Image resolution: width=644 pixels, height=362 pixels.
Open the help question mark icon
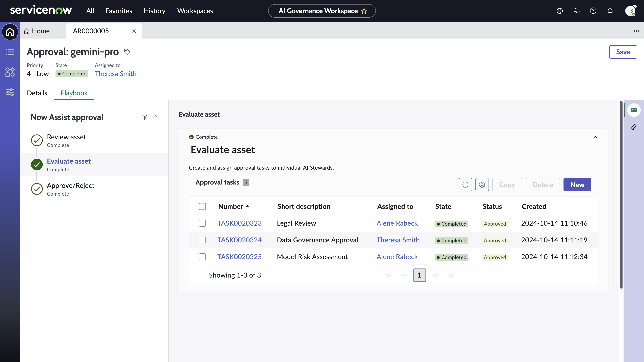[593, 11]
